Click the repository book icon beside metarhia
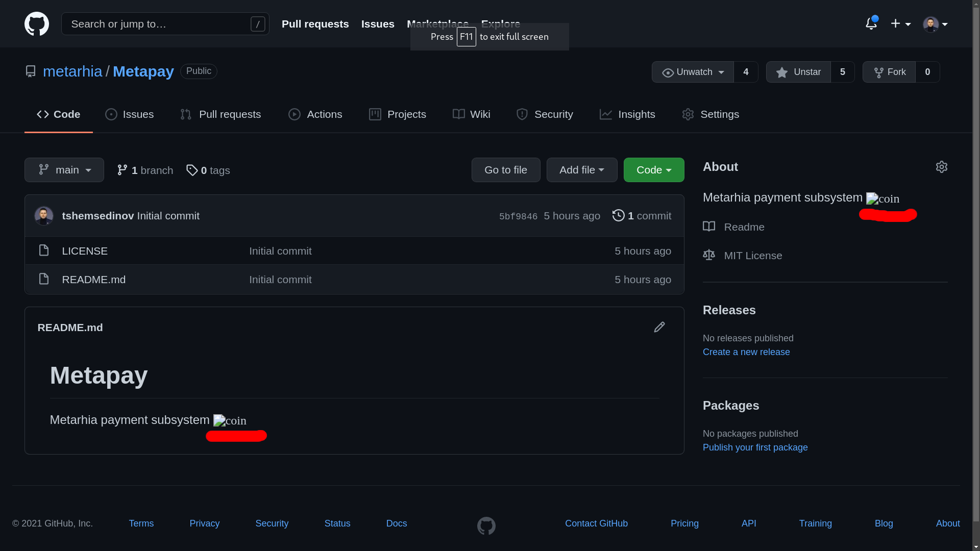Screen dimensions: 980x551 (31, 71)
